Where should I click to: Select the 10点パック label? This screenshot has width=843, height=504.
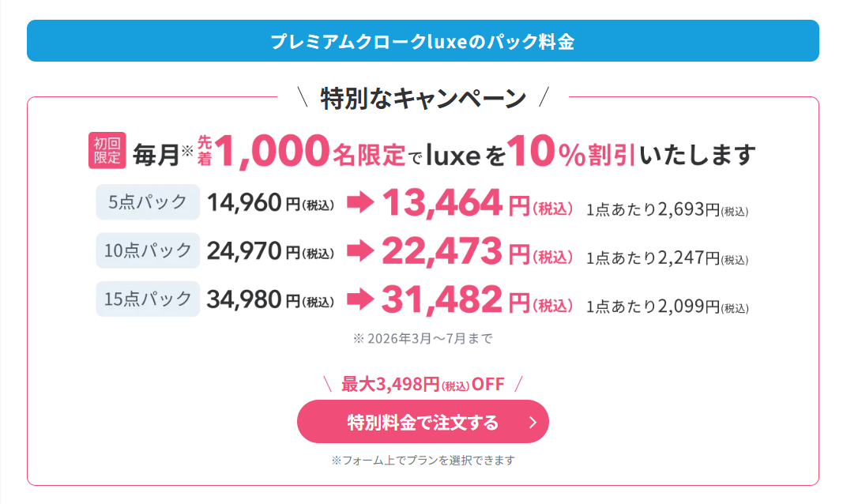click(x=148, y=250)
